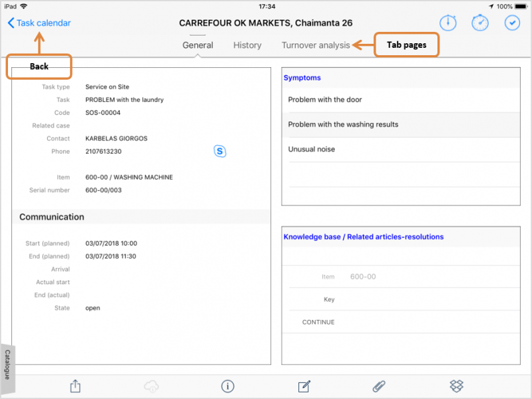The width and height of the screenshot is (532, 399).
Task: Tap contact KARBELAS GIORGOS
Action: pyautogui.click(x=117, y=138)
